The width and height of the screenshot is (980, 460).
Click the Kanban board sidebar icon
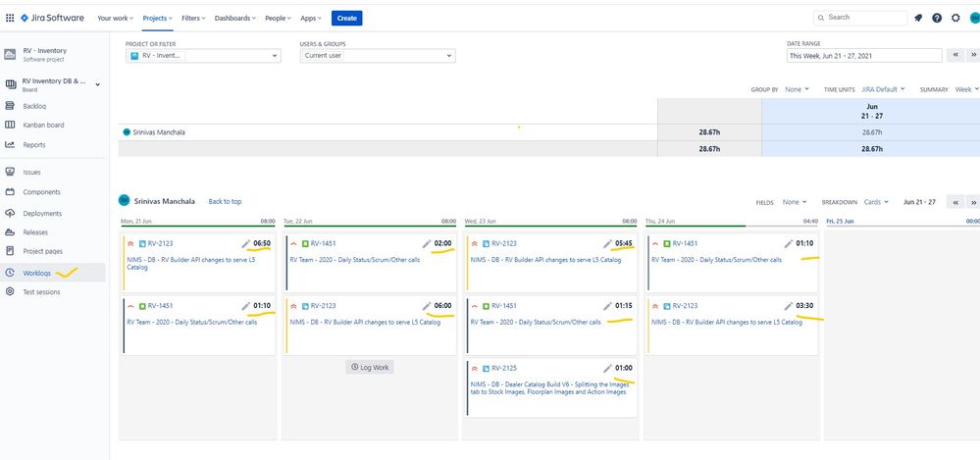point(10,125)
